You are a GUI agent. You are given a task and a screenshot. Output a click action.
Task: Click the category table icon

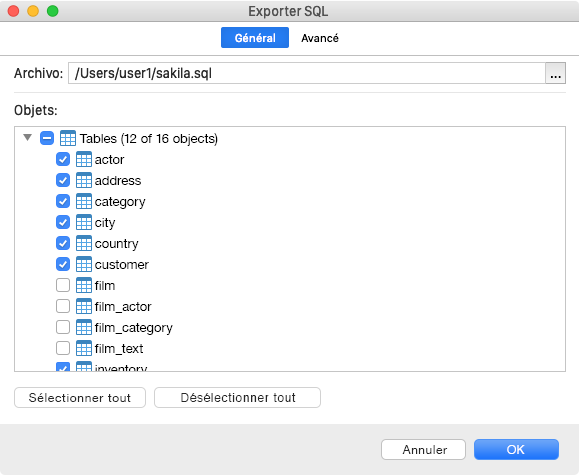click(84, 202)
